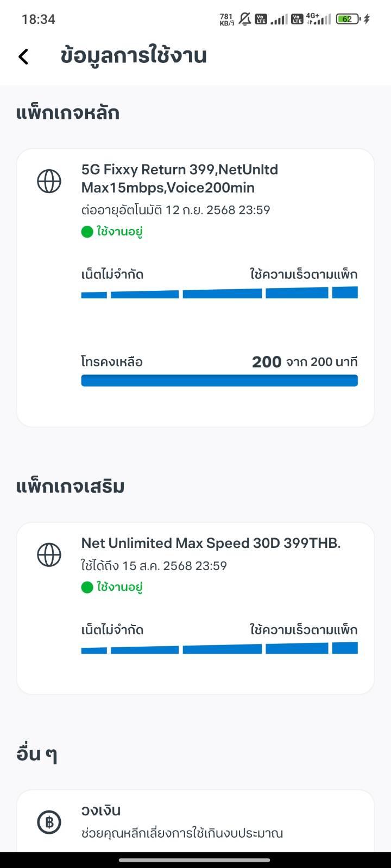Click the โทรคงเหลือ 200 minutes progress bar
Screen dimensions: 391x868
point(219,380)
